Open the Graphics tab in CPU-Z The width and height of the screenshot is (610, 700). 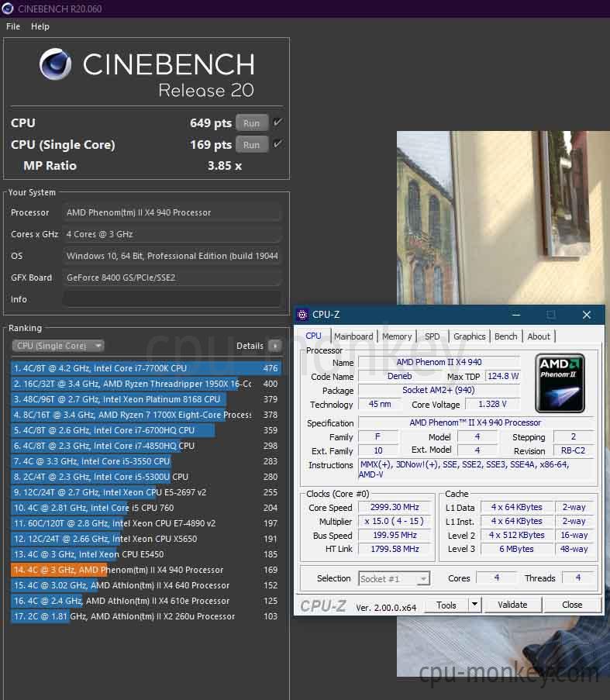point(469,336)
